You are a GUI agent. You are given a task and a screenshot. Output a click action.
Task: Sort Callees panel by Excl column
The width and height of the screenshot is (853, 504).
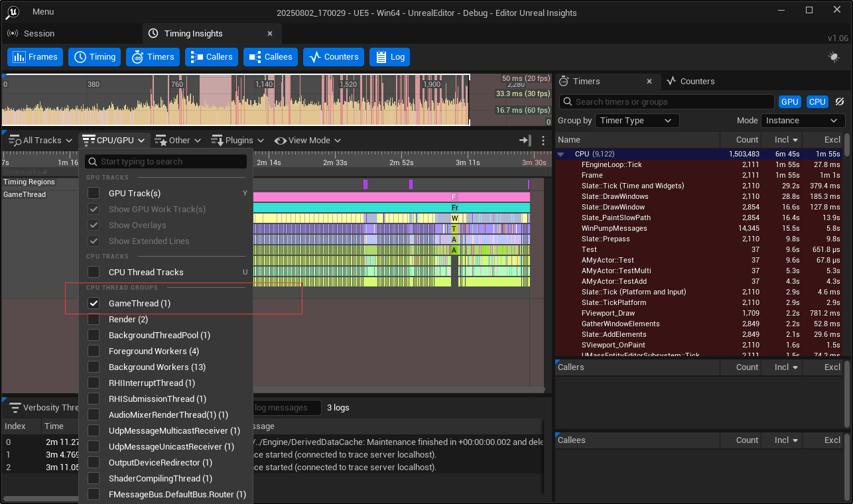[823, 440]
